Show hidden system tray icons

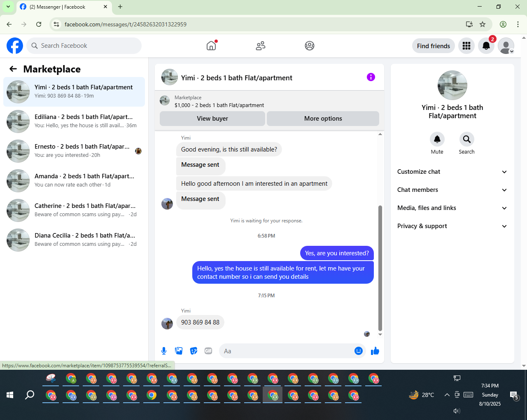click(x=447, y=395)
